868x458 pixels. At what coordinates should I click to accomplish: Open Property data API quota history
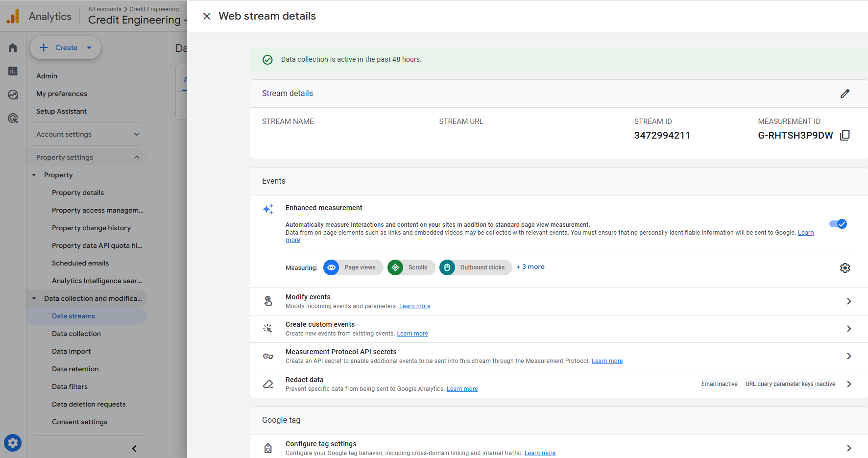[97, 245]
